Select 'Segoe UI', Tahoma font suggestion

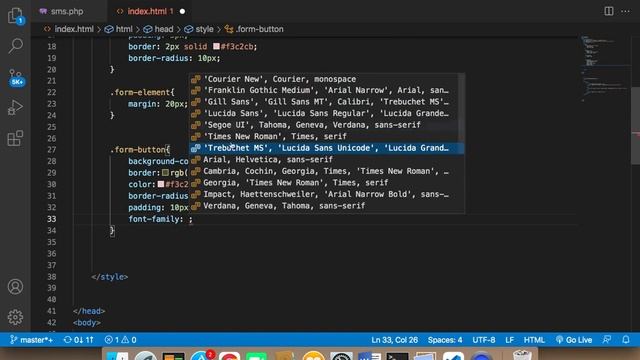coord(324,125)
